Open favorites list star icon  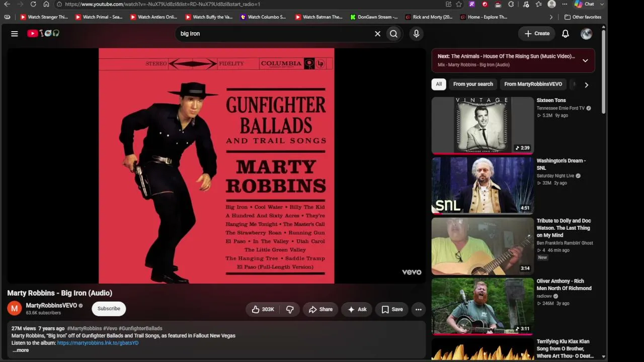tap(539, 4)
